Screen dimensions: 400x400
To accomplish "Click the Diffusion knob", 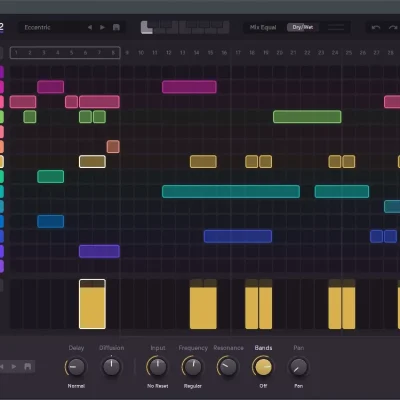I will tap(111, 367).
